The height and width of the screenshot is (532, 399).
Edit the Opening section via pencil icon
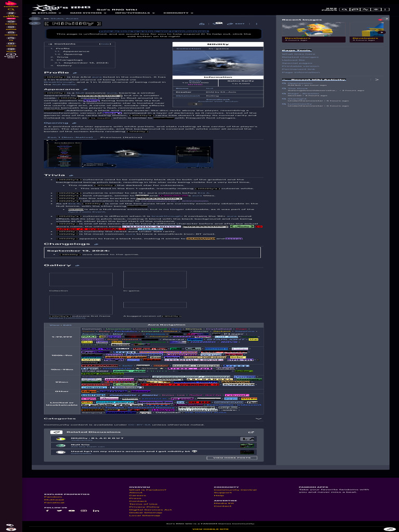pos(74,123)
